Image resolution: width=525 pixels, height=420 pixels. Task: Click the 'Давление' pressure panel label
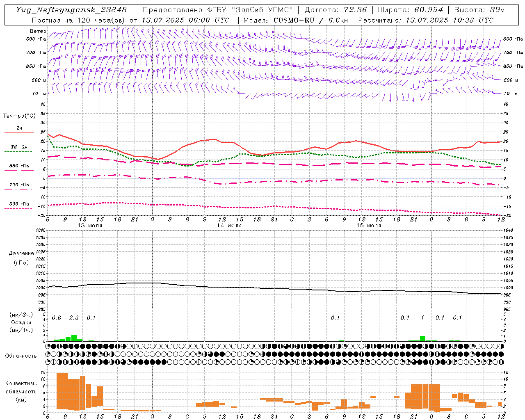(x=21, y=253)
